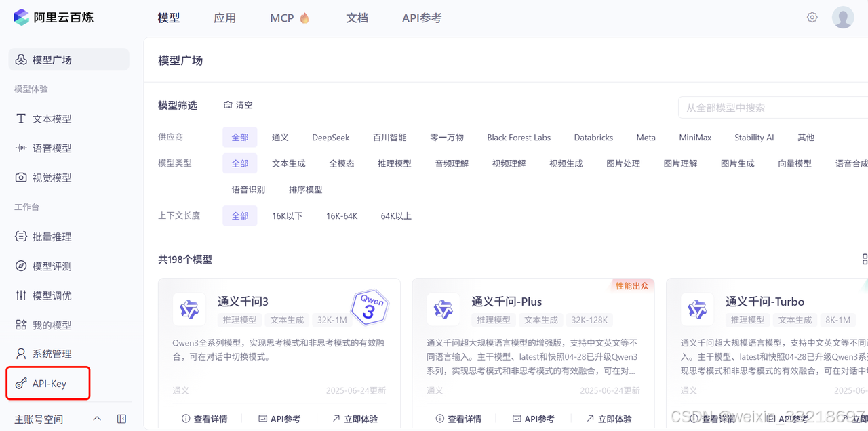868x431 pixels.
Task: Open settings gear icon in header
Action: point(812,18)
